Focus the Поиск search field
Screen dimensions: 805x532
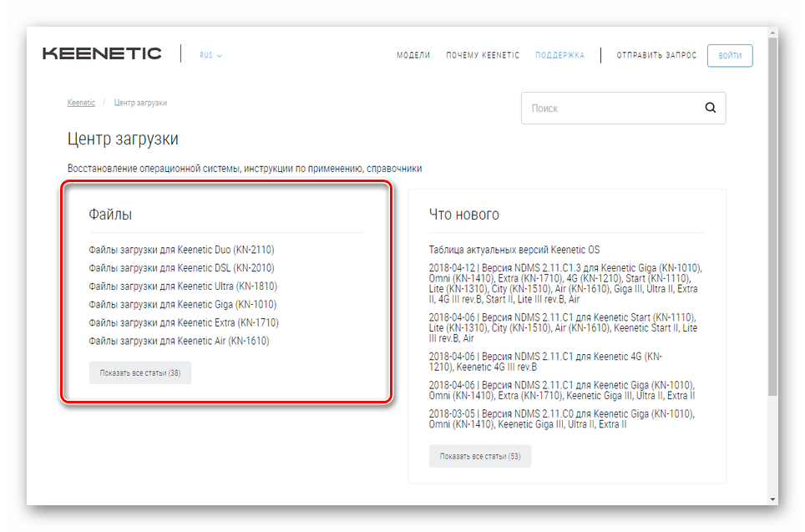point(610,109)
